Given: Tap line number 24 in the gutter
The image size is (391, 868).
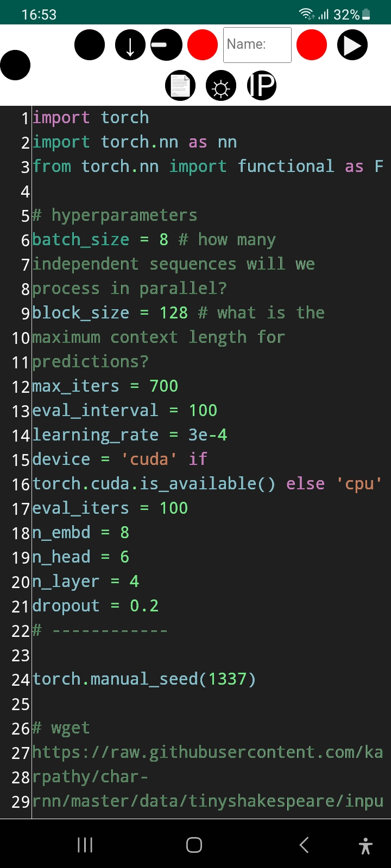Looking at the screenshot, I should (x=20, y=679).
